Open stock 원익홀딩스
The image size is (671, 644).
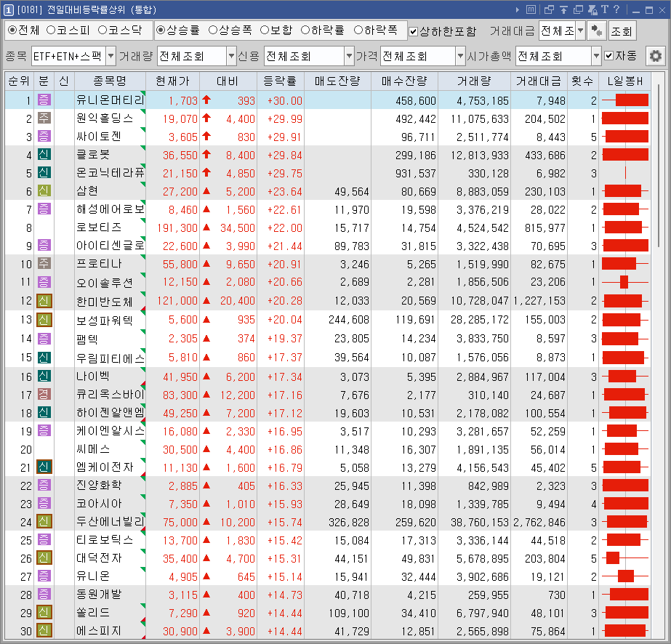coord(105,118)
